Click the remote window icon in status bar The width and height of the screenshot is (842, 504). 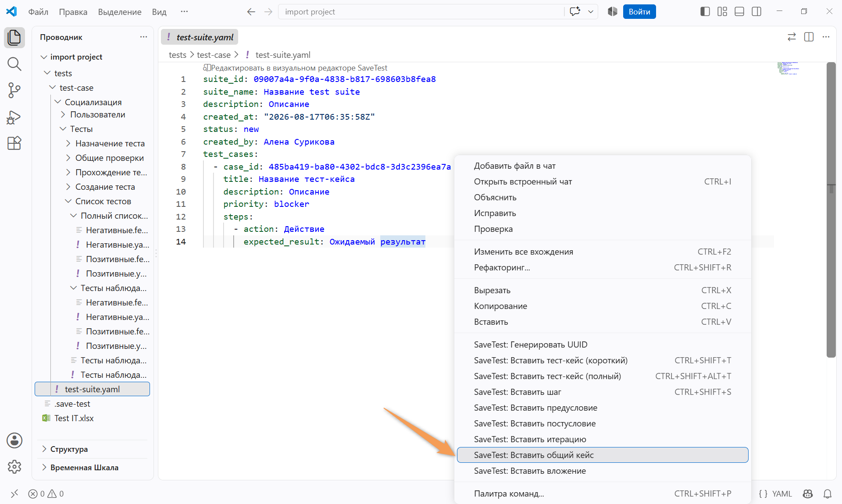pyautogui.click(x=14, y=494)
